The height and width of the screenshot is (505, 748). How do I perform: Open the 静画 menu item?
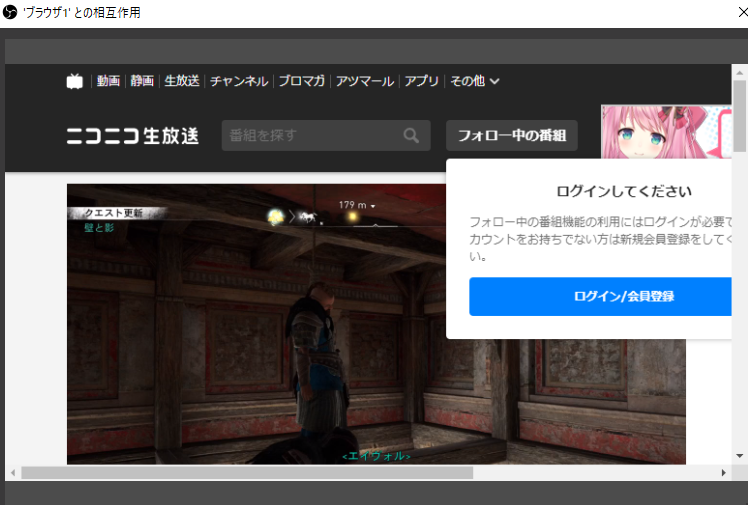click(x=142, y=81)
